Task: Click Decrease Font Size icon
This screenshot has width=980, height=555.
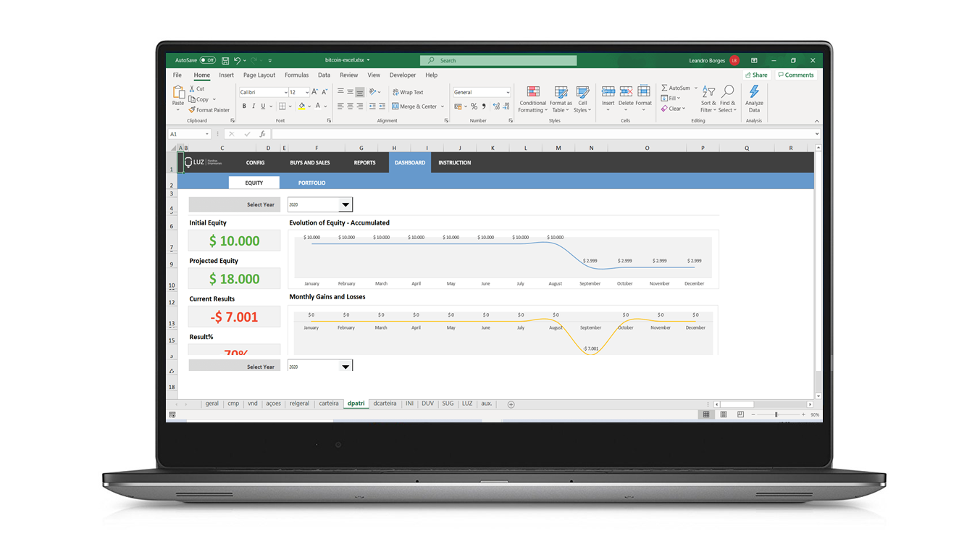Action: point(324,92)
